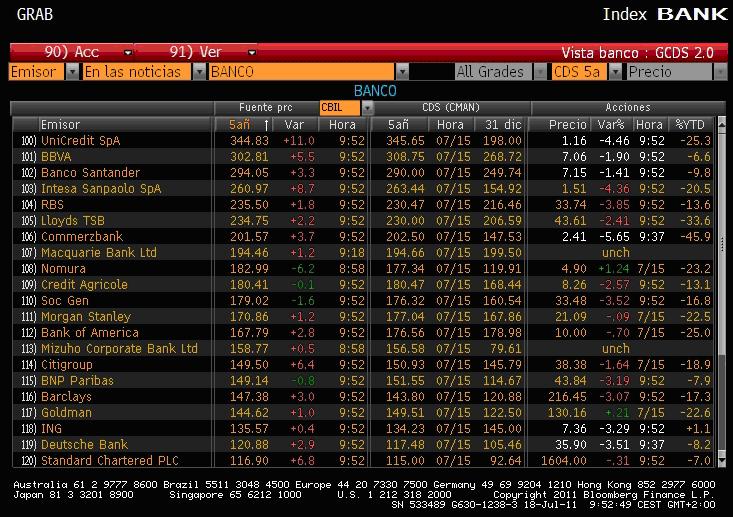
Task: Click Deutsche Bank's 117.48 CMAN value
Action: pos(405,445)
